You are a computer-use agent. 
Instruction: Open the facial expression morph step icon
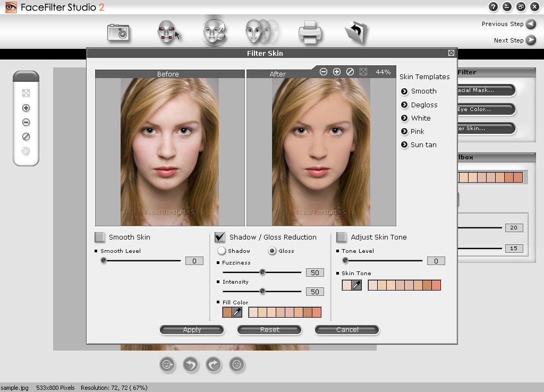coord(261,31)
